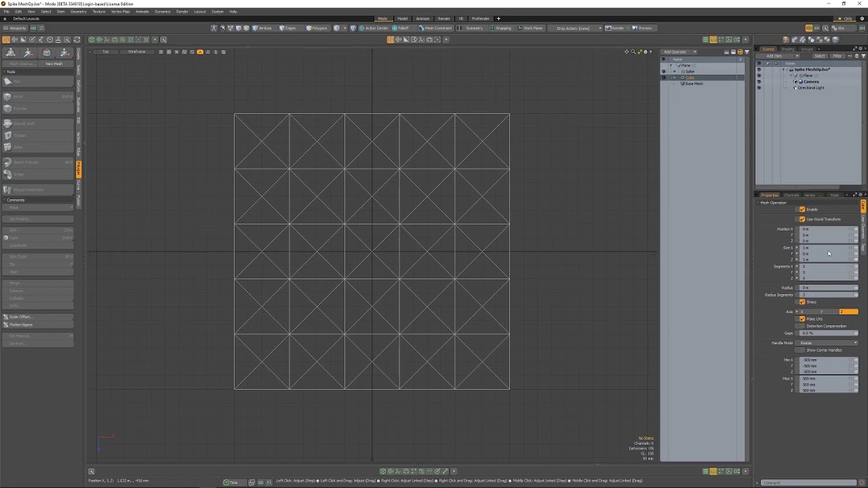The height and width of the screenshot is (488, 868).
Task: Open the Preview render window
Action: pos(643,28)
